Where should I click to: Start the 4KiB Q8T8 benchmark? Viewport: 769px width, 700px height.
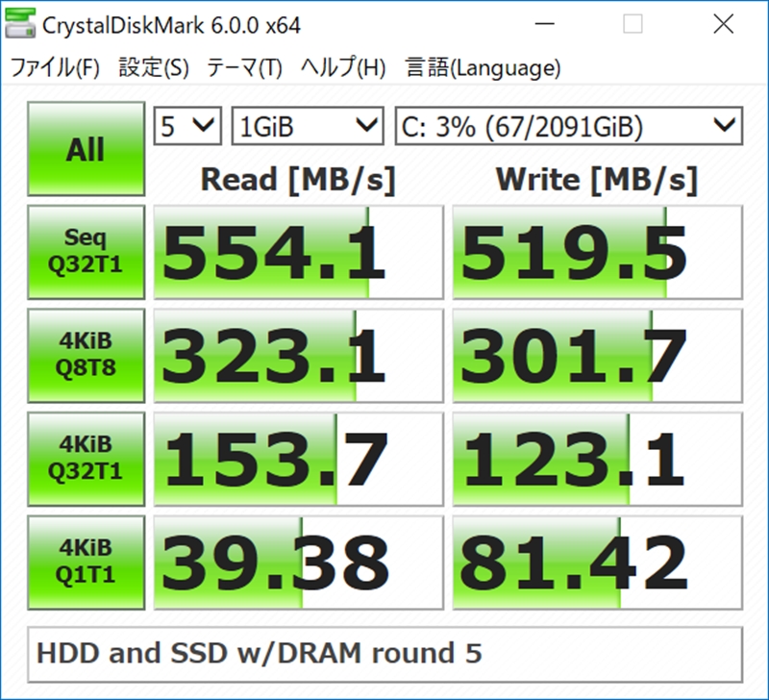86,355
